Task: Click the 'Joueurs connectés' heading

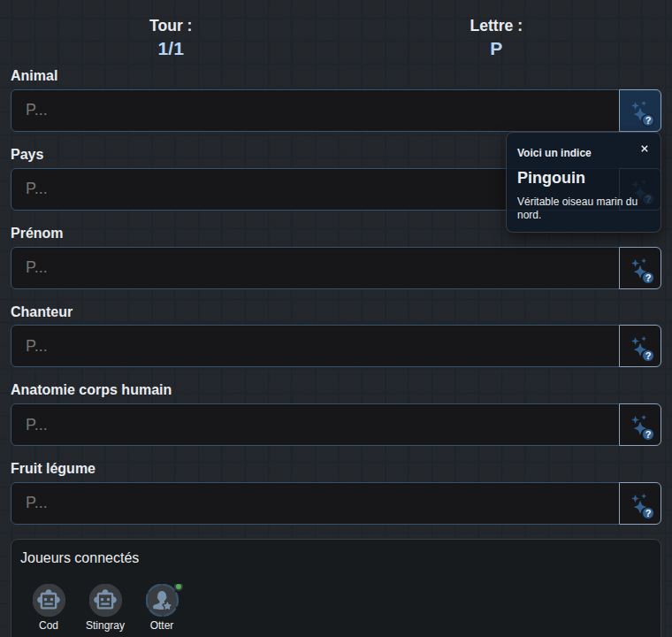Action: pyautogui.click(x=80, y=557)
